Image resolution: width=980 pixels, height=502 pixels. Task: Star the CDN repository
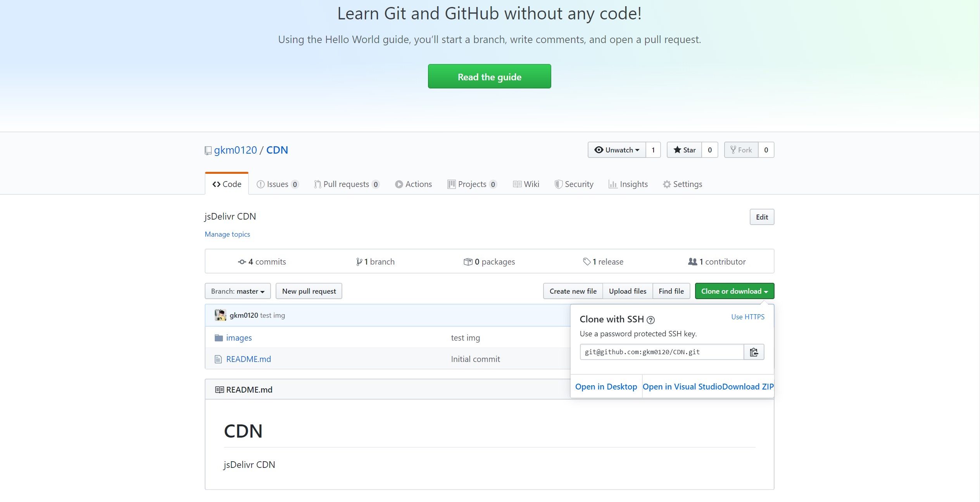[x=684, y=150]
